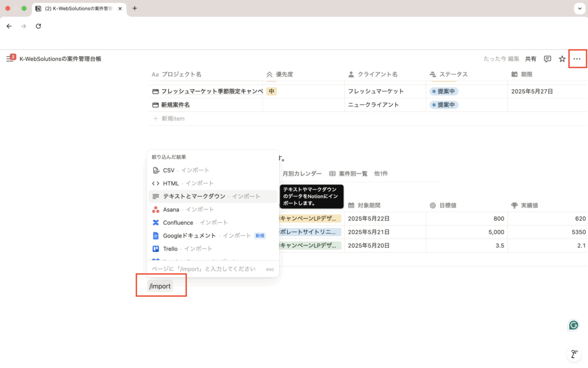This screenshot has width=588, height=368.
Task: Click the 共有 share button
Action: point(531,59)
